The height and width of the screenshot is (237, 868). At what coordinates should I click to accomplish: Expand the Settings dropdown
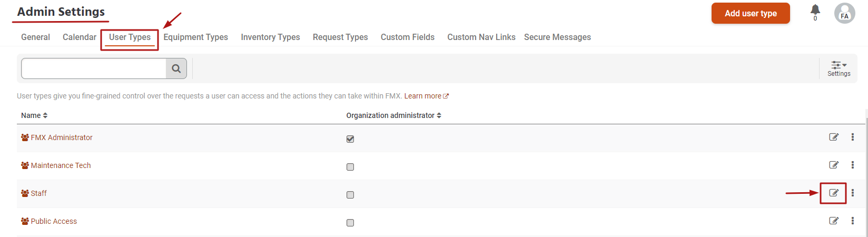pyautogui.click(x=839, y=68)
